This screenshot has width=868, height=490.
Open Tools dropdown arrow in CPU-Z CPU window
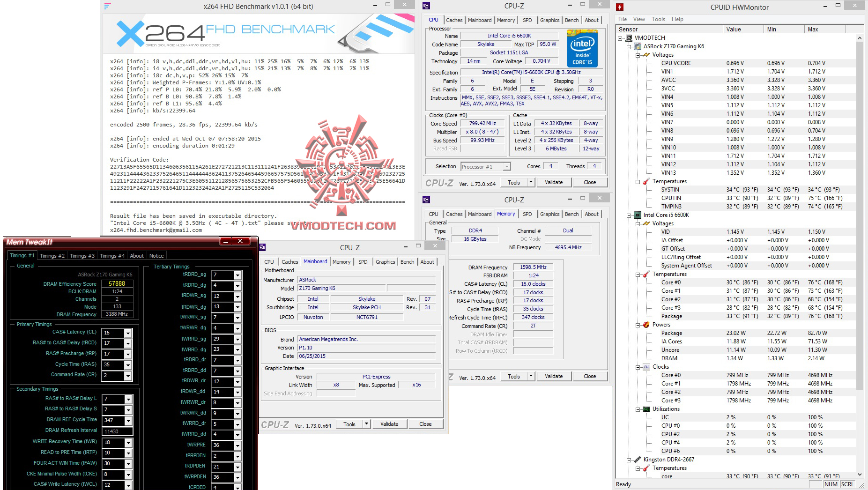[x=531, y=182]
